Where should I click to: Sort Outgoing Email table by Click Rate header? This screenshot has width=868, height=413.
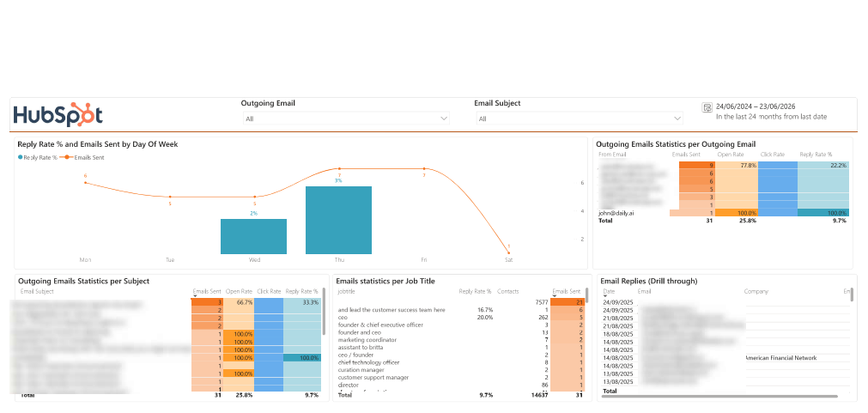(772, 155)
